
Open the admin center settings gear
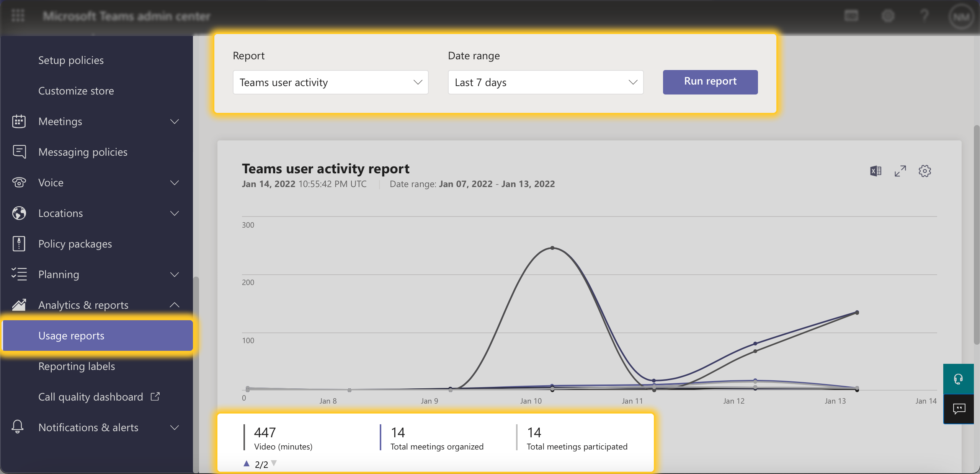888,16
